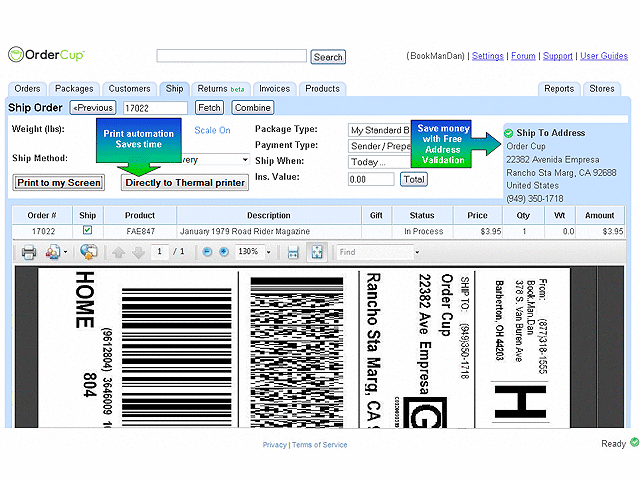Viewport: 640px width, 480px height.
Task: Click the In Process status cell
Action: [x=423, y=231]
